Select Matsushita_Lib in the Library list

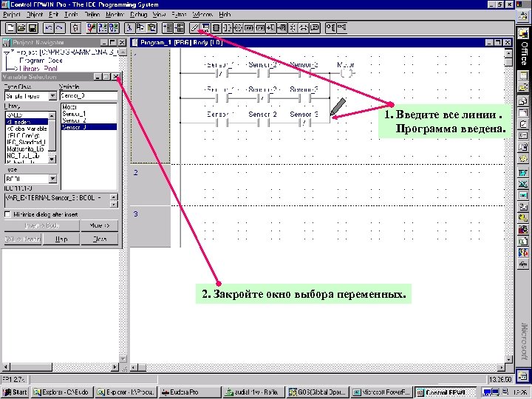[25, 149]
